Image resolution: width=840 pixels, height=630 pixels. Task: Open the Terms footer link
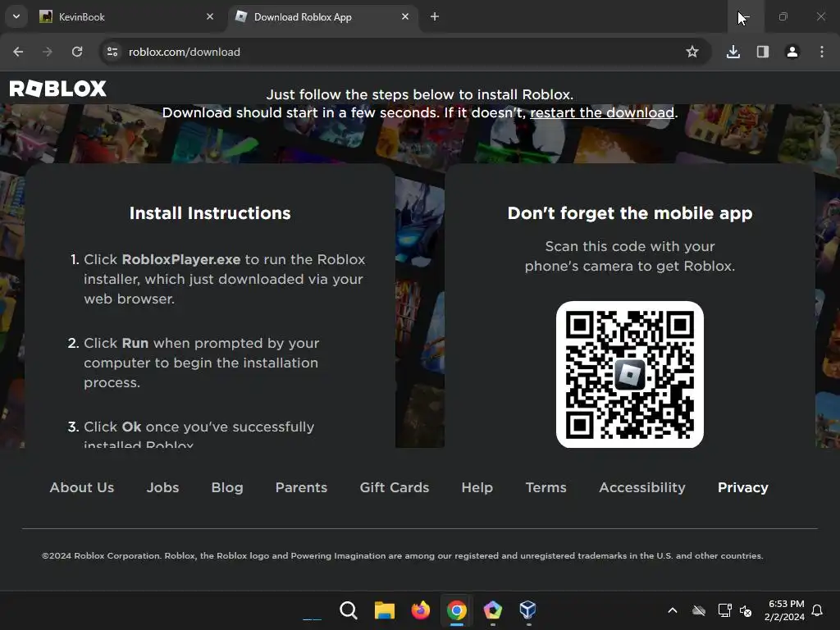pos(546,487)
